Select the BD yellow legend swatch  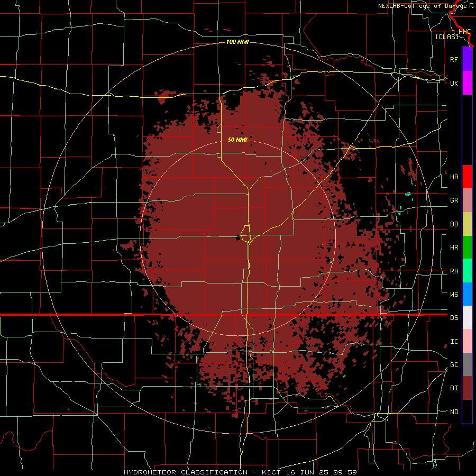[x=467, y=224]
